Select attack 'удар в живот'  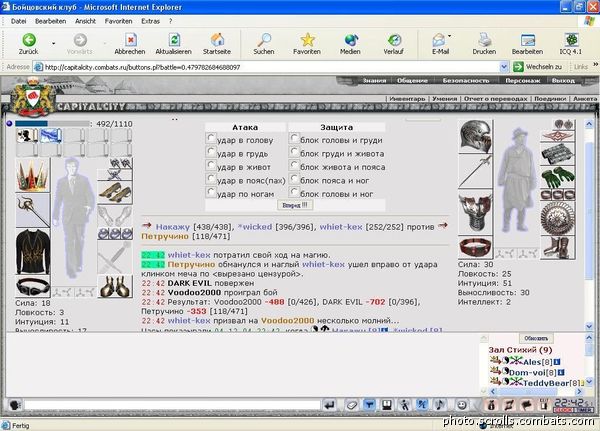click(x=211, y=165)
